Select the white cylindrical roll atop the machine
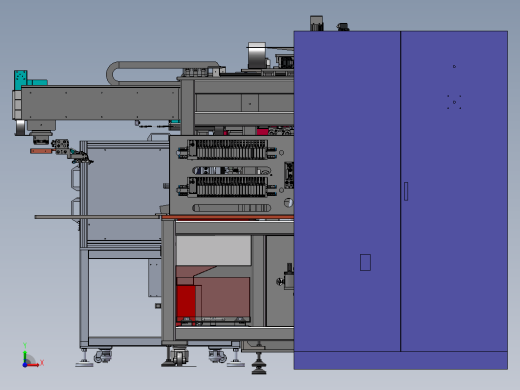The height and width of the screenshot is (390, 520). point(257,56)
